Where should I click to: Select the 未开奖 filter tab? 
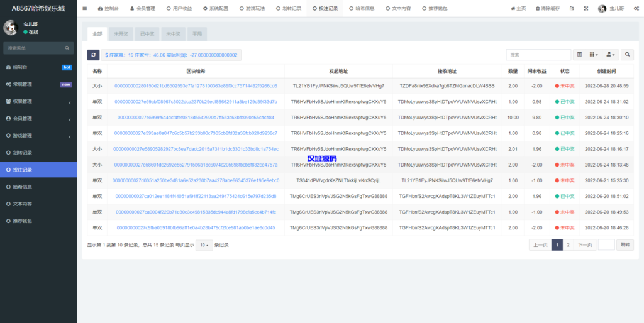[x=121, y=34]
